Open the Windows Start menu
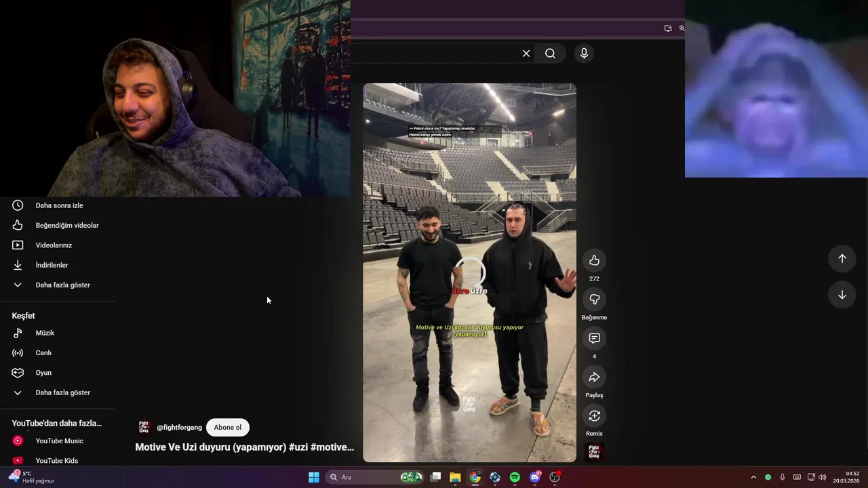The image size is (868, 488). [x=314, y=477]
